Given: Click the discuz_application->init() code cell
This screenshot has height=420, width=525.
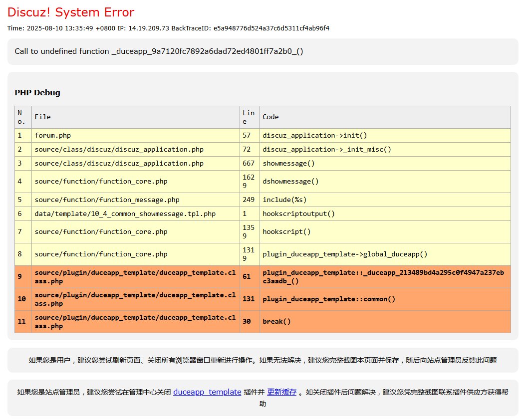Looking at the screenshot, I should (385, 136).
